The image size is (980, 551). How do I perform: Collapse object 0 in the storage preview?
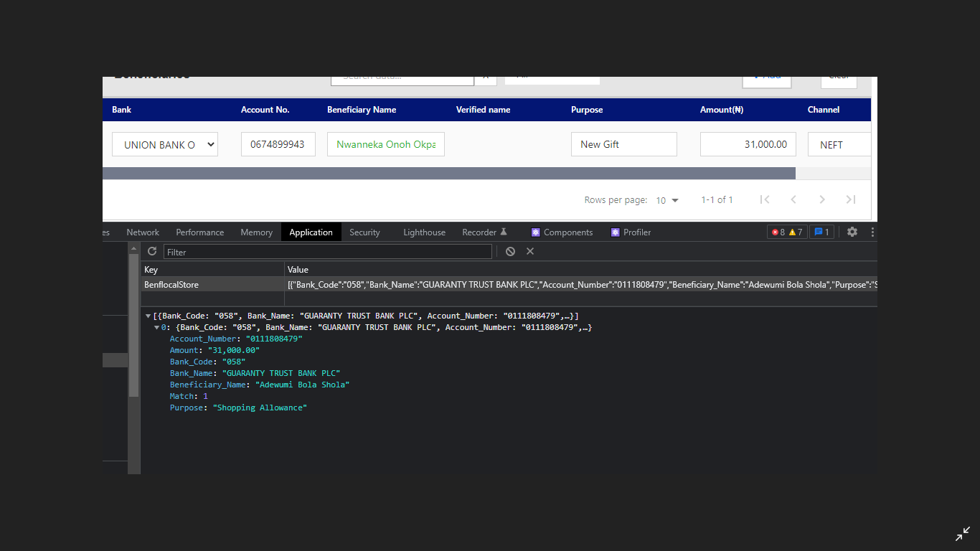click(156, 327)
